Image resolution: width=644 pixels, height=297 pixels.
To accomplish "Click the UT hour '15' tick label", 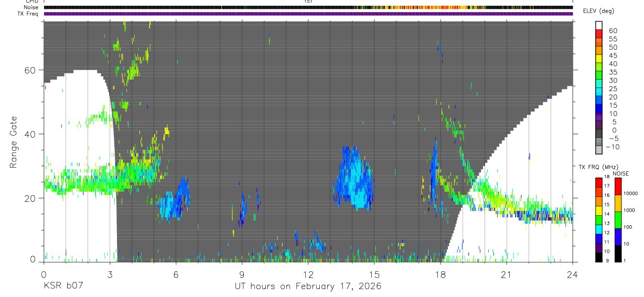I will tap(374, 274).
